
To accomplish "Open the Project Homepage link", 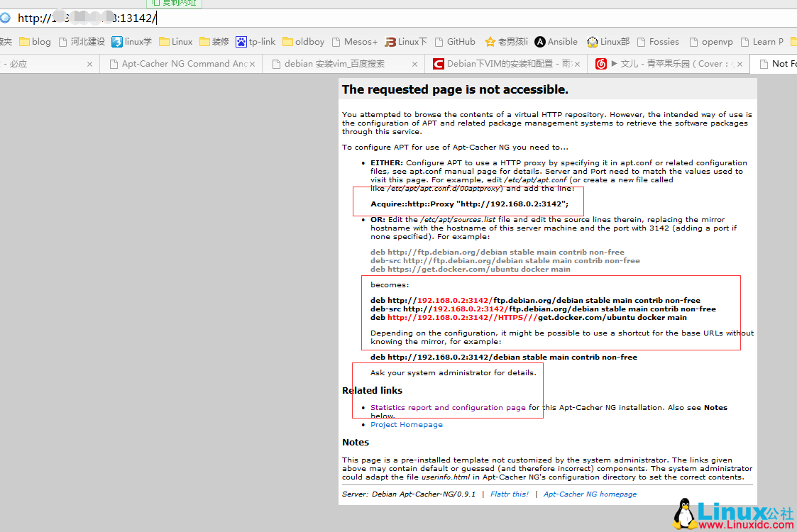I will [x=406, y=425].
